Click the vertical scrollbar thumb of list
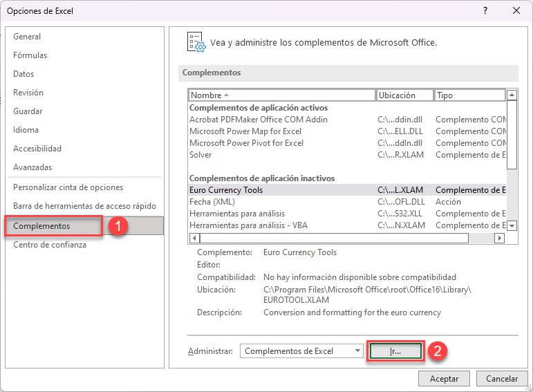The image size is (533, 392). click(x=512, y=135)
